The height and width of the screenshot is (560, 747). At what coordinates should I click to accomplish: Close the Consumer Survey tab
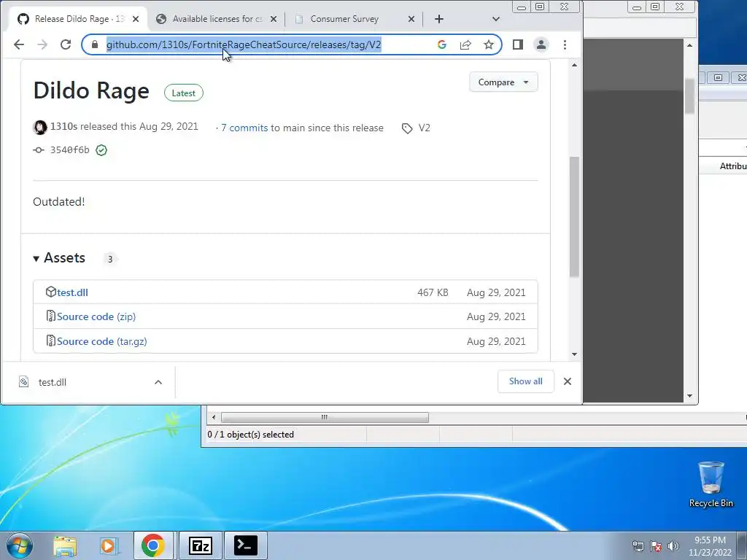pos(411,19)
